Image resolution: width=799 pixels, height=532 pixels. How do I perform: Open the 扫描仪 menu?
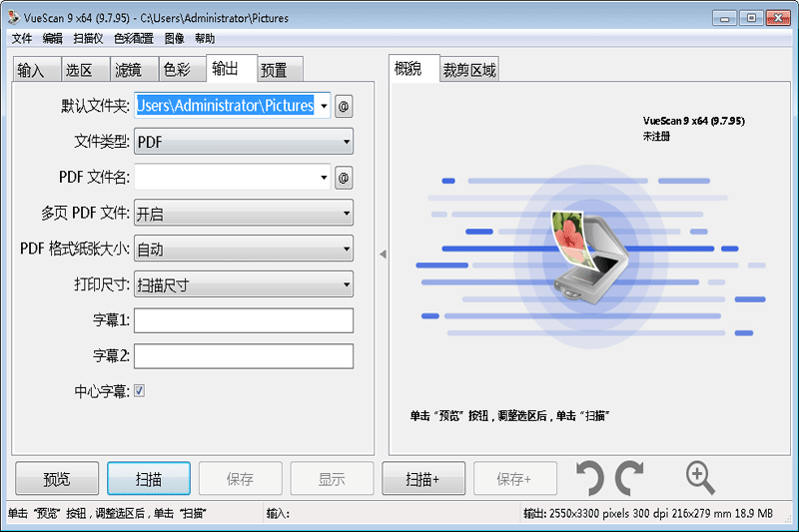pos(88,39)
